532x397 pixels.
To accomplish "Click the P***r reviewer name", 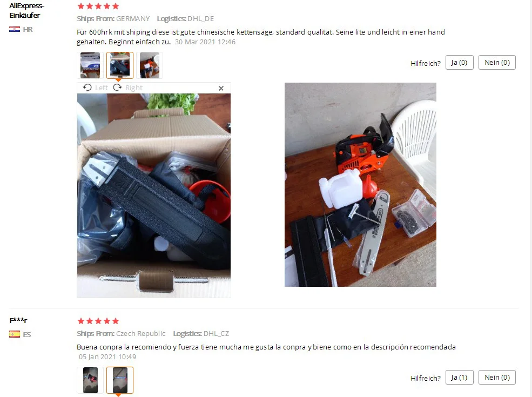I will click(18, 320).
